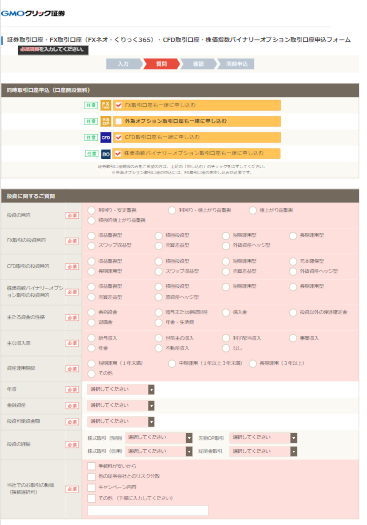Uncheck the FX取引口座 simultaneous application checkbox
The height and width of the screenshot is (525, 367).
click(x=118, y=105)
